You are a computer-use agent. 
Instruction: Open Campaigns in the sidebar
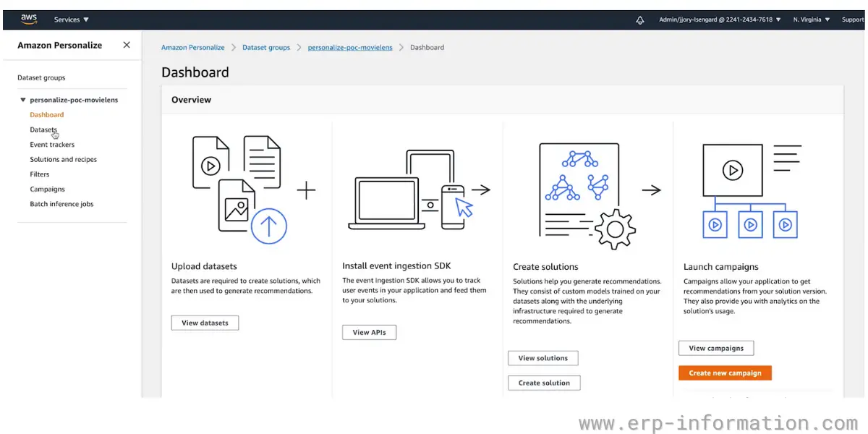coord(48,190)
